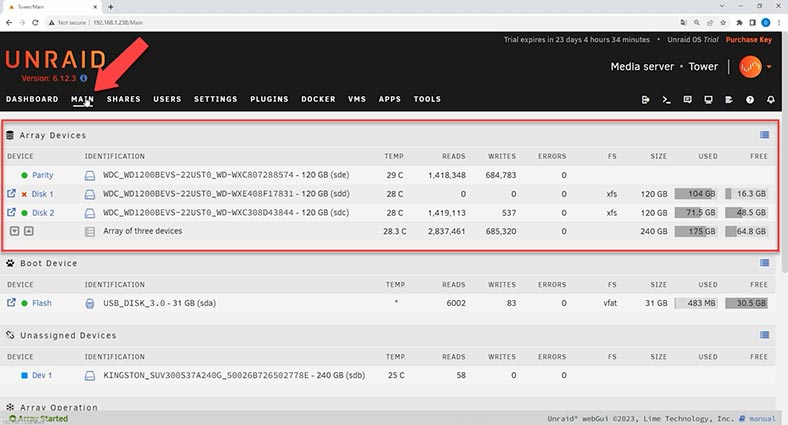Click Disk 2 used 71.5 GB bar
The image size is (788, 425).
pos(696,212)
